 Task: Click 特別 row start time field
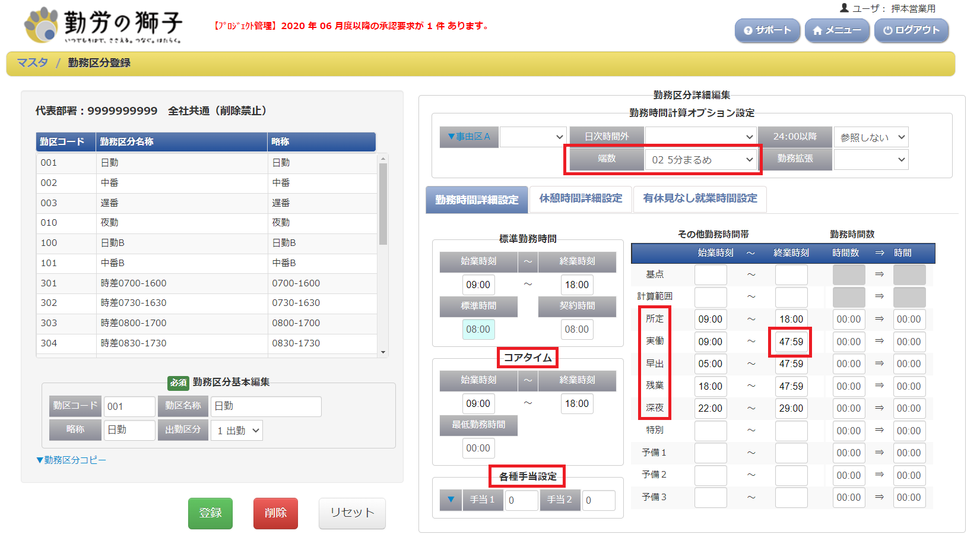click(711, 431)
